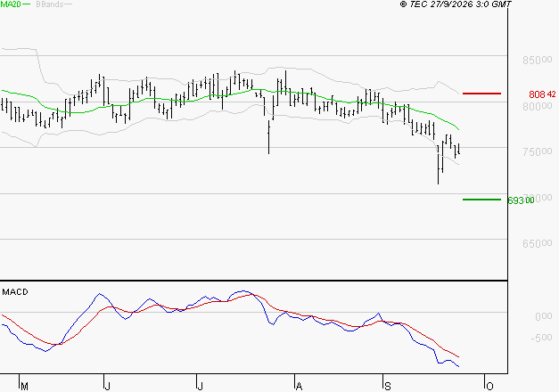Click the 750.00 price axis label
The height and width of the screenshot is (392, 559).
point(538,151)
